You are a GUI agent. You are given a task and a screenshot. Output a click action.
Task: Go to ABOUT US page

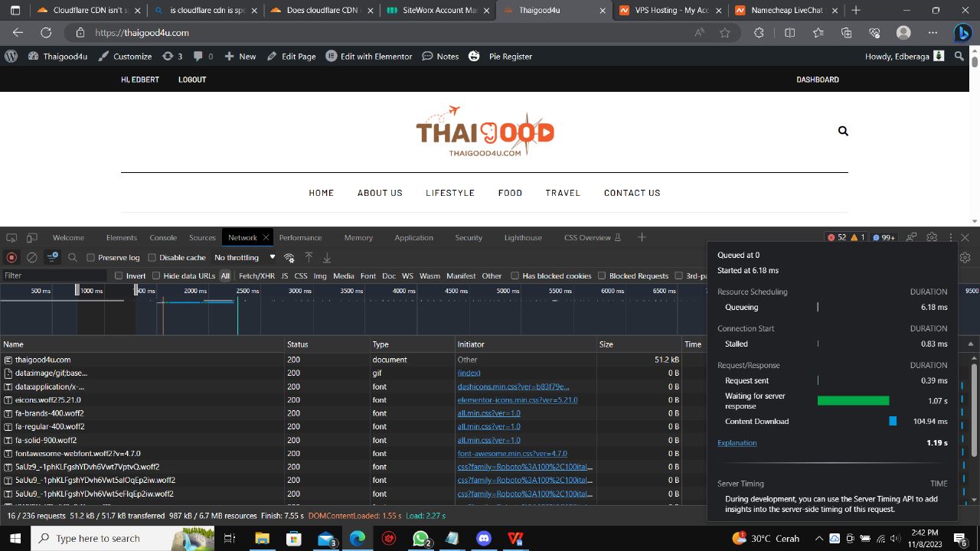point(380,193)
